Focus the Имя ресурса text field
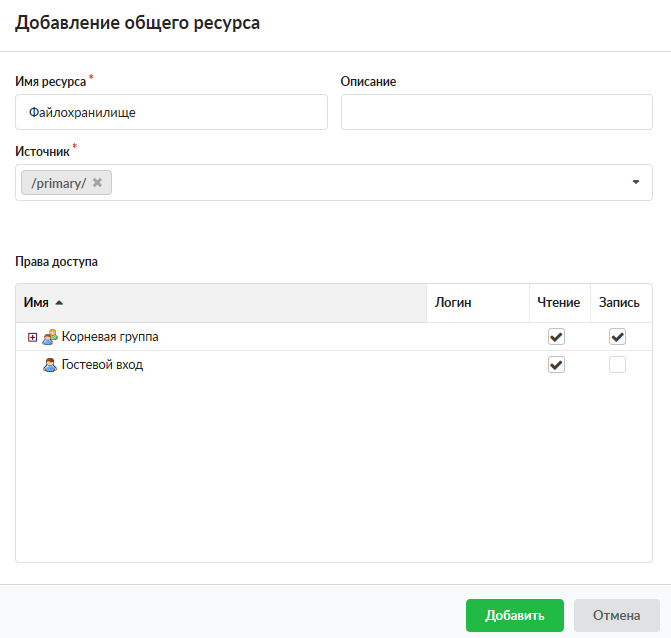 [171, 113]
